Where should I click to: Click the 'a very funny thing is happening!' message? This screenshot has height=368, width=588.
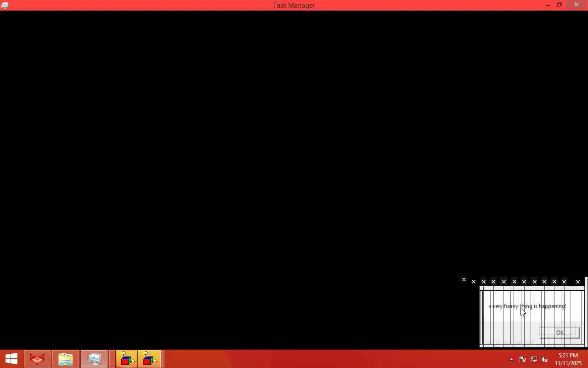coord(527,306)
